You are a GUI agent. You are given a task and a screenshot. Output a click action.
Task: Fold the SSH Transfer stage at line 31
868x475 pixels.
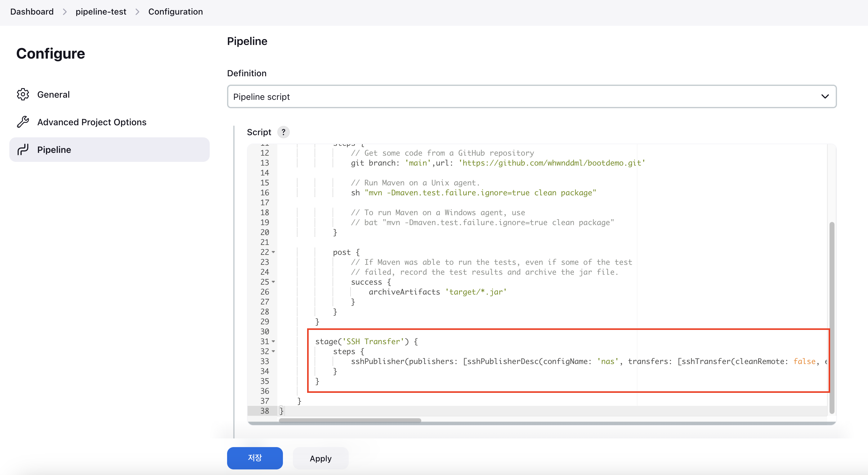(x=273, y=342)
